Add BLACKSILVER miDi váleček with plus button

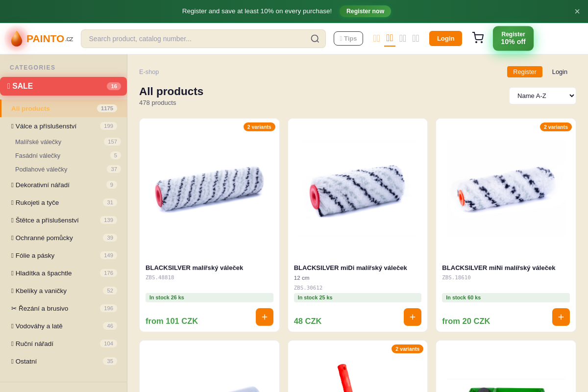(413, 317)
